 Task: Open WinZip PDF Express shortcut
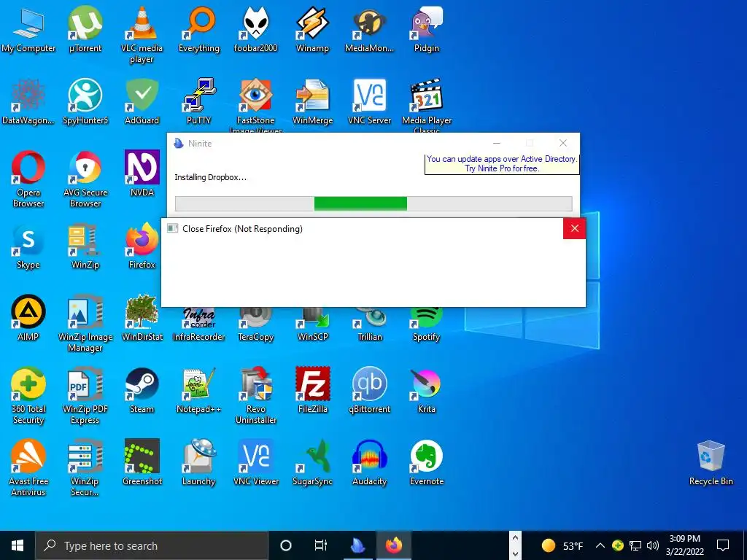coord(85,395)
